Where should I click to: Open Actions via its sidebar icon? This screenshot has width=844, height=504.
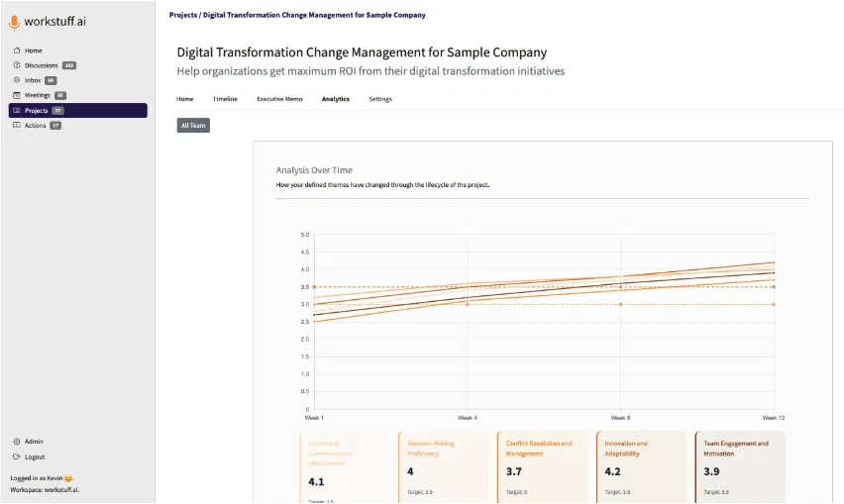tap(17, 126)
